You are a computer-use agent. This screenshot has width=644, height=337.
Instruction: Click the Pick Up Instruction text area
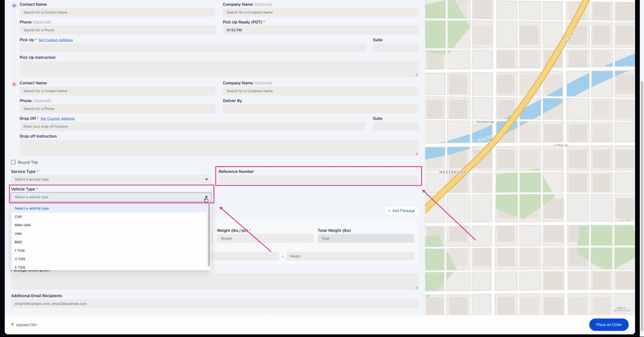[219, 69]
